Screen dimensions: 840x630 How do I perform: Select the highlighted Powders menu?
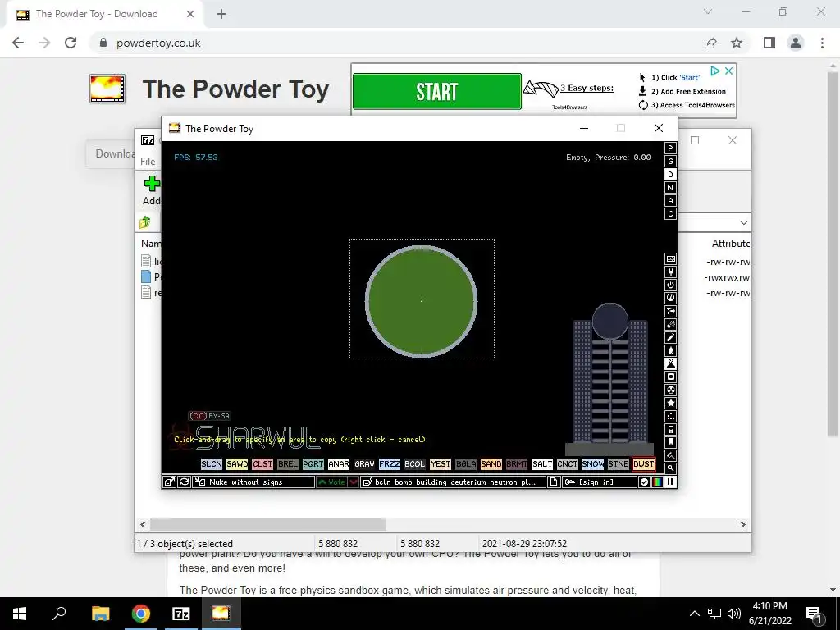(x=670, y=363)
